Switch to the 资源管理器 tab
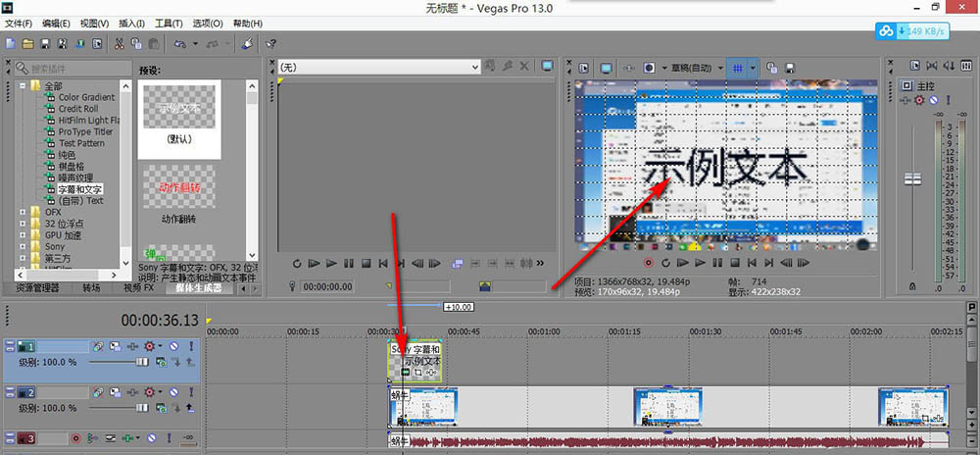This screenshot has width=980, height=455. [37, 288]
